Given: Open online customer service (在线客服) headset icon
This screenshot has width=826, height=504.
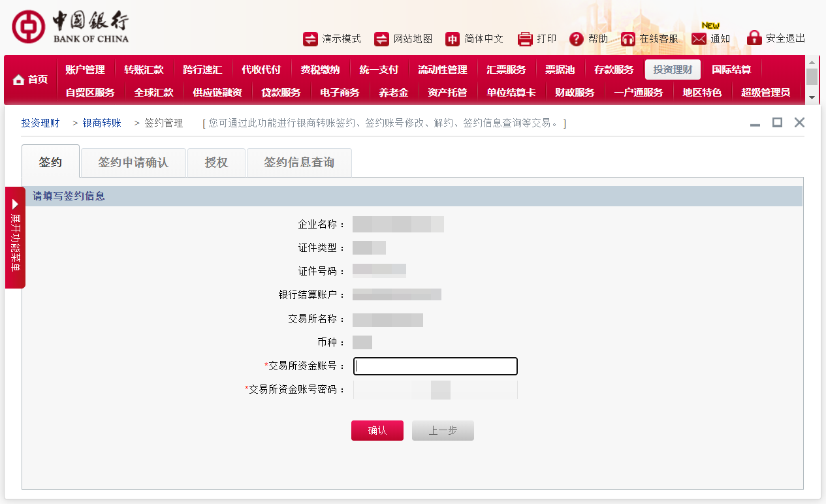Looking at the screenshot, I should coord(628,39).
